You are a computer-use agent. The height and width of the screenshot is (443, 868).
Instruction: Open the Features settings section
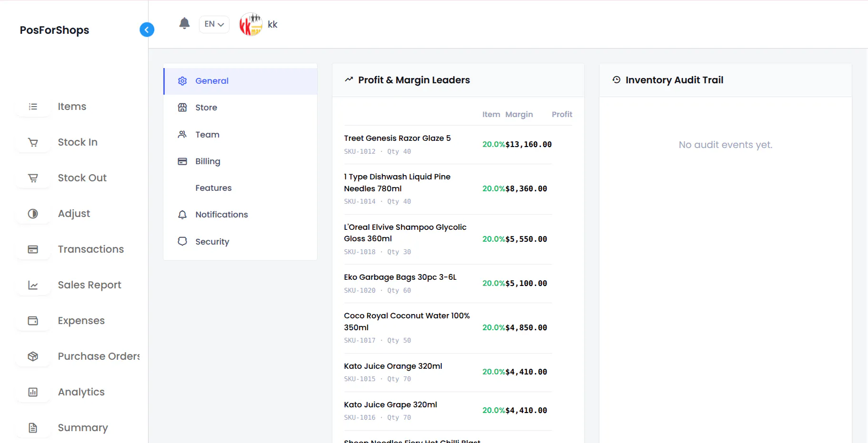coord(240,188)
